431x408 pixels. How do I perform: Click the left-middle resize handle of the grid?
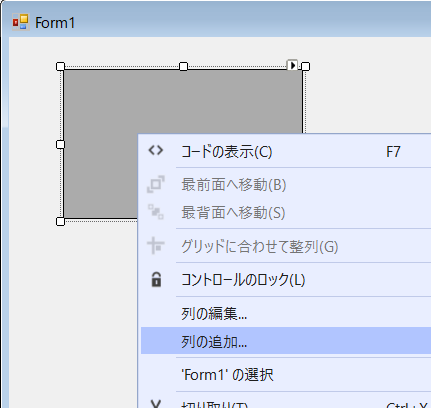(x=60, y=144)
